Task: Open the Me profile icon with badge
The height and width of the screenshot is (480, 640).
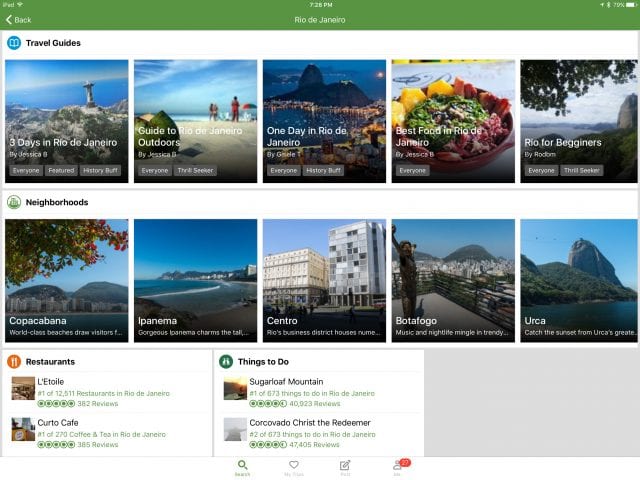Action: 398,467
